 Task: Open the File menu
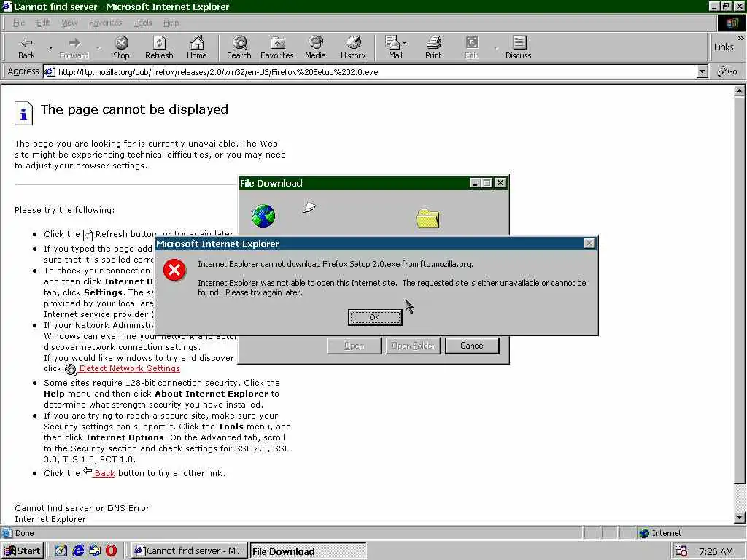19,23
